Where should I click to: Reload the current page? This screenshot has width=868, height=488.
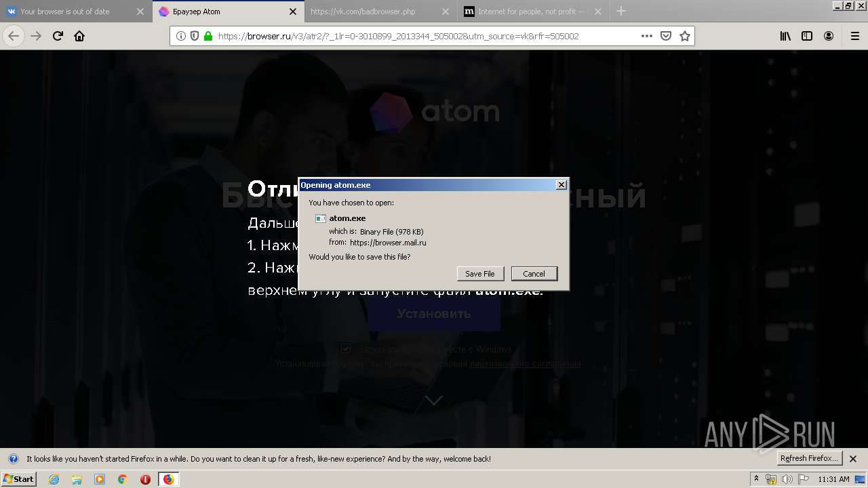(x=58, y=36)
